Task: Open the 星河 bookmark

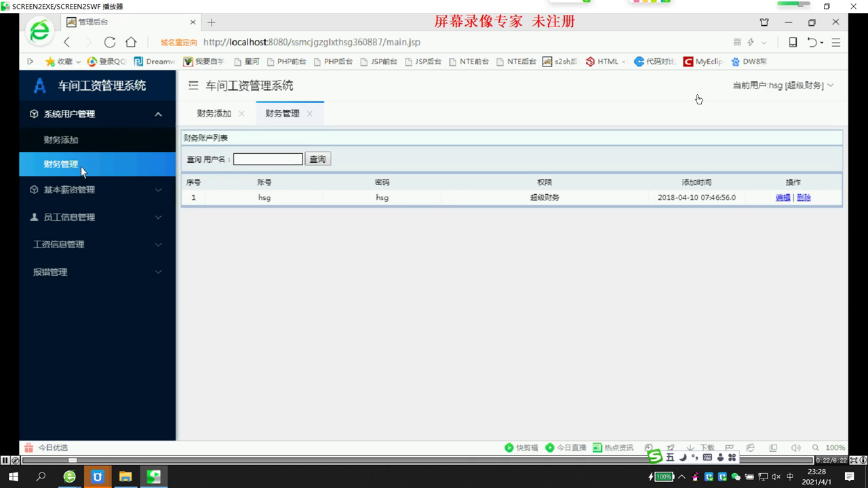Action: pos(247,62)
